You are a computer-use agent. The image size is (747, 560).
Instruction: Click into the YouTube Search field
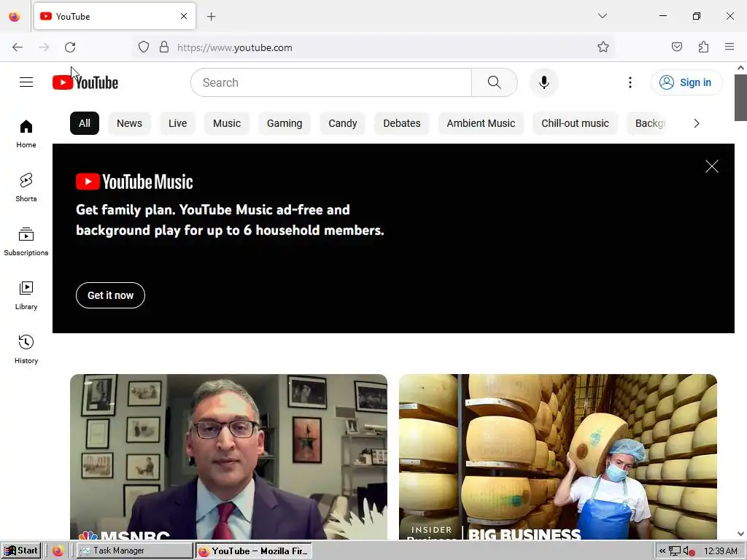pos(331,82)
